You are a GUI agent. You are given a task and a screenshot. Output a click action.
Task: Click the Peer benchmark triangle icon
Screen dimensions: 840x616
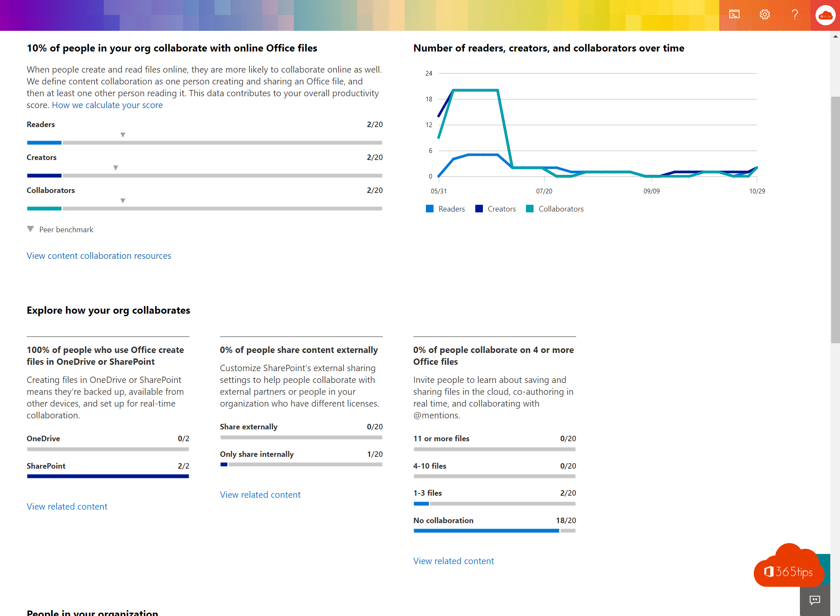(30, 229)
